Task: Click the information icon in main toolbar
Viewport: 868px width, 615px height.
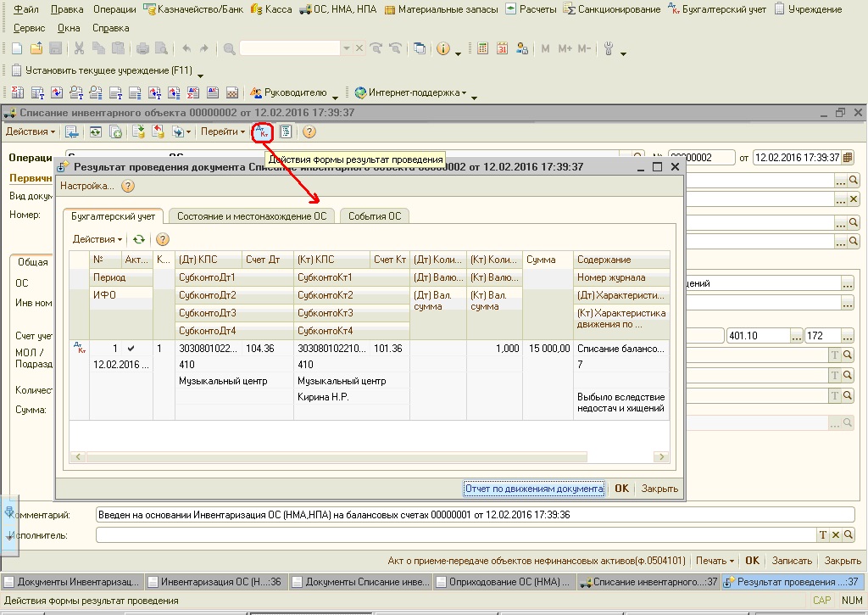Action: click(443, 49)
